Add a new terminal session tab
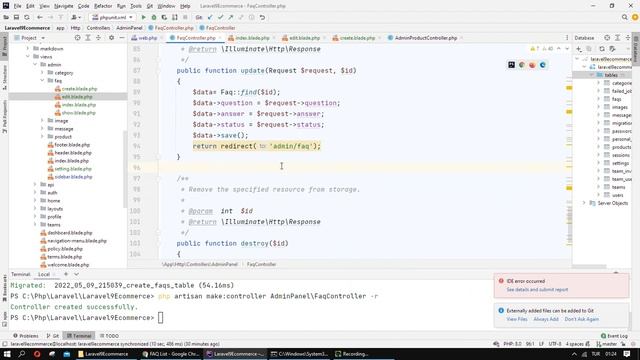Screen dimensions: 640x360 pyautogui.click(x=66, y=274)
